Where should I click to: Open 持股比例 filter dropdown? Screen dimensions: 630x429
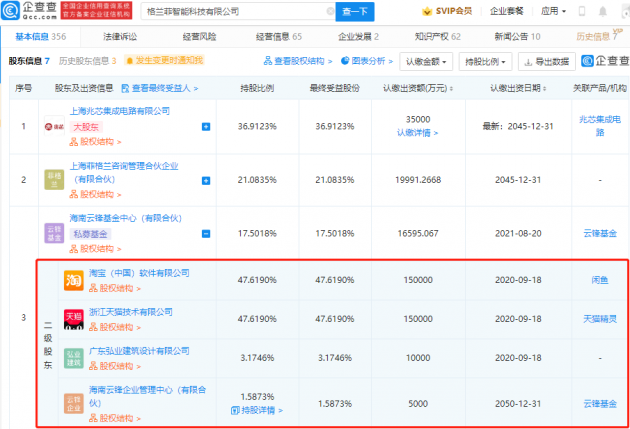click(x=485, y=62)
